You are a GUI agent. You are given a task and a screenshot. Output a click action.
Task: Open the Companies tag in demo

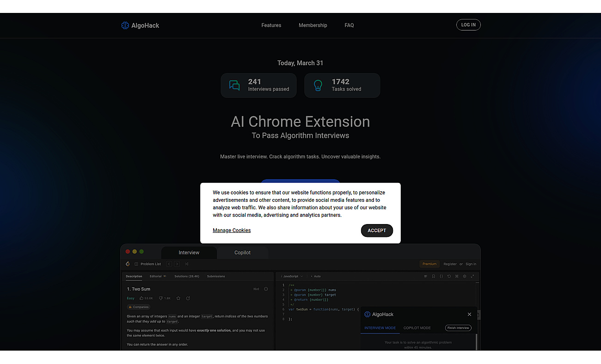[139, 307]
